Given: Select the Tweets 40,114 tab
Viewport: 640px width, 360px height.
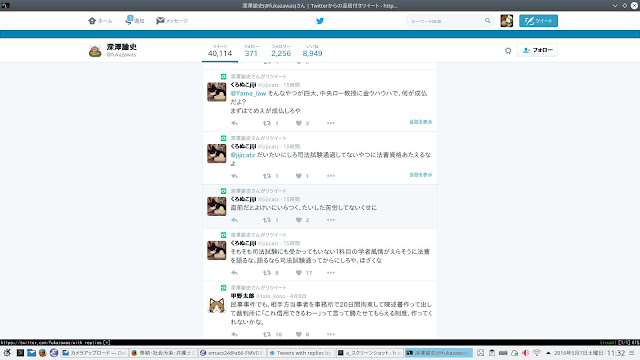Looking at the screenshot, I should [220, 51].
